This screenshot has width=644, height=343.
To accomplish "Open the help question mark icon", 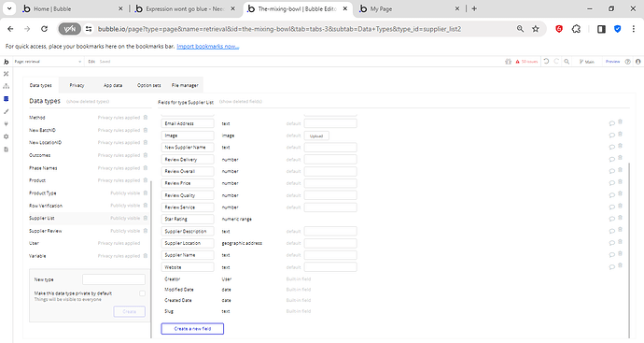I will (x=627, y=62).
